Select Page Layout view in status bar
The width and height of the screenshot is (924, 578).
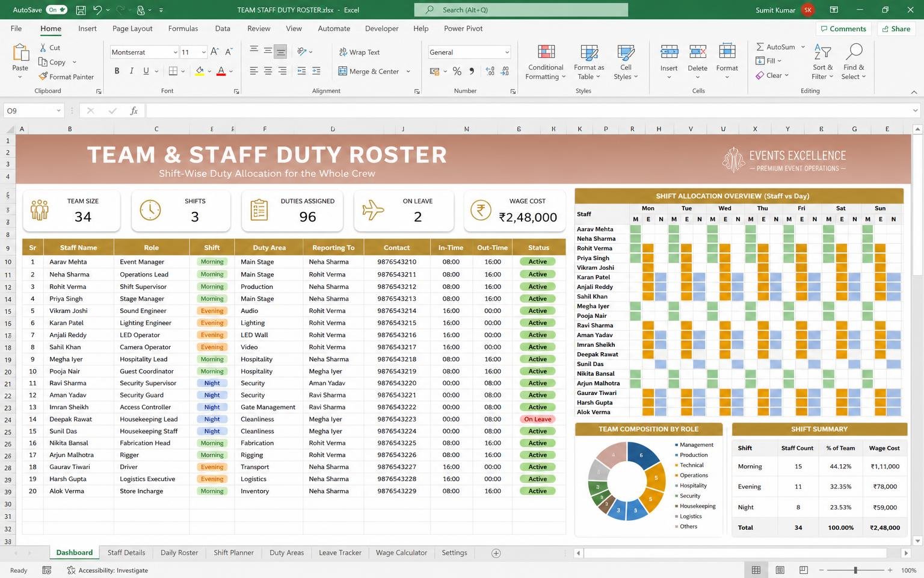[x=780, y=570]
